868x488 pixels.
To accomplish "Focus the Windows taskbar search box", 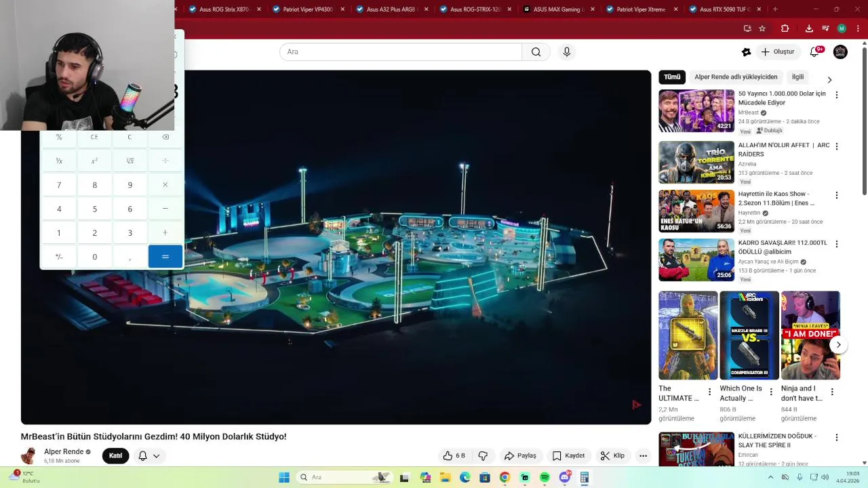I will [x=345, y=477].
